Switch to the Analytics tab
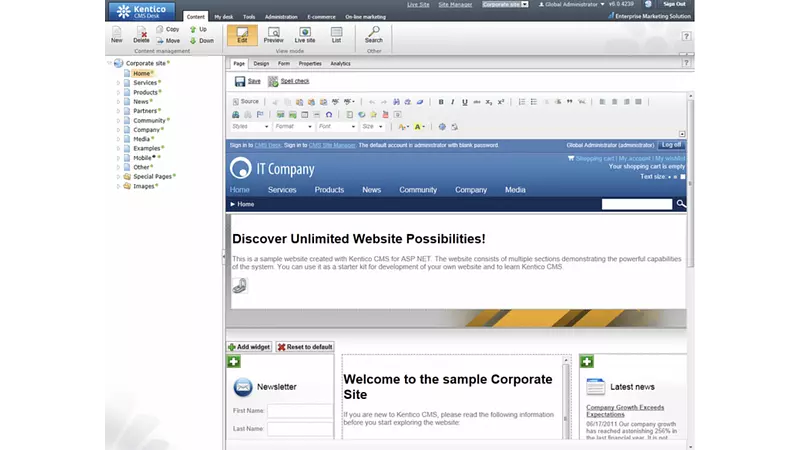 340,64
